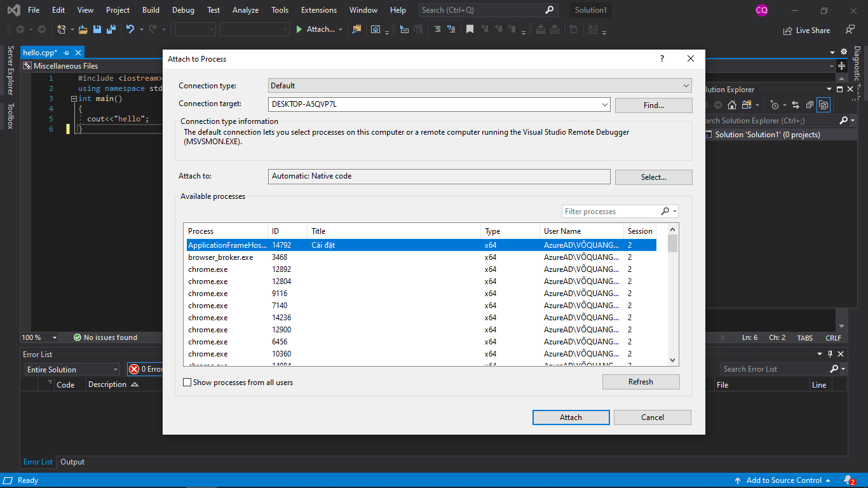Click Collapse All icon in Solution Explorer

tap(810, 105)
